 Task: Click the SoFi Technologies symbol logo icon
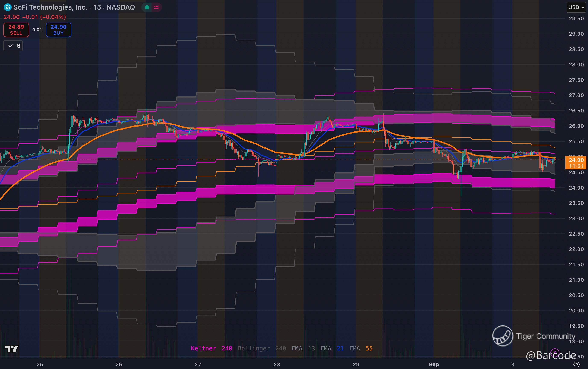click(7, 7)
